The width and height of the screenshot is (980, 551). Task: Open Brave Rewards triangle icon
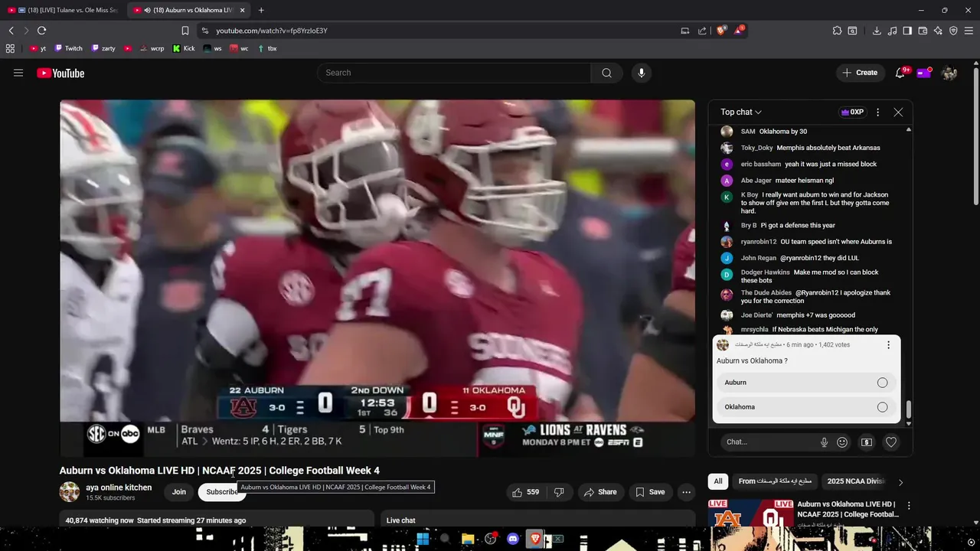point(739,31)
